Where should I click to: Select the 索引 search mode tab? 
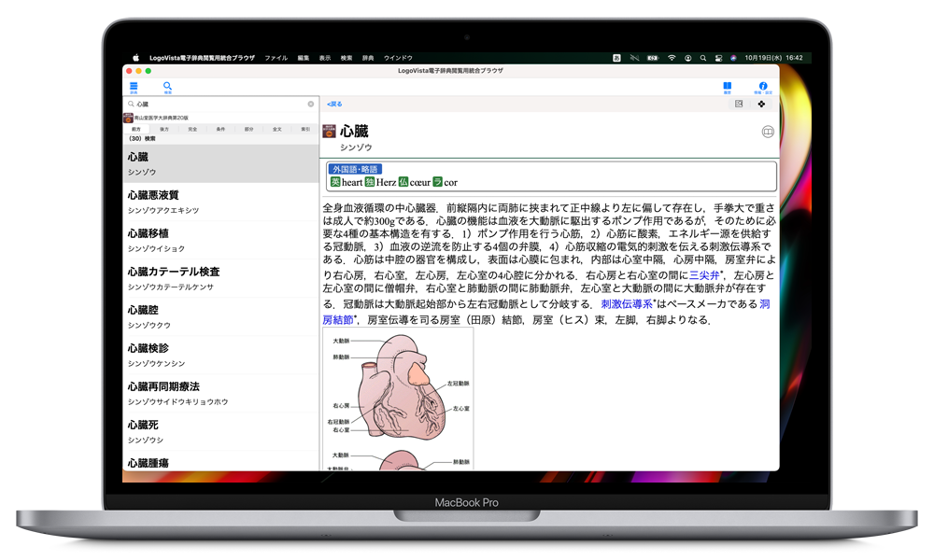point(305,129)
